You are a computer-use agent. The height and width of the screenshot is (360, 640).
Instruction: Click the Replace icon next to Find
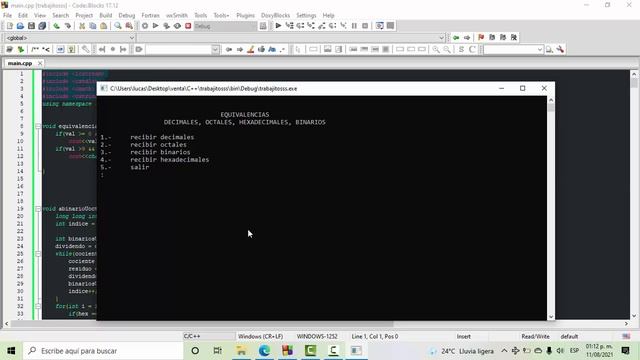pyautogui.click(x=129, y=26)
